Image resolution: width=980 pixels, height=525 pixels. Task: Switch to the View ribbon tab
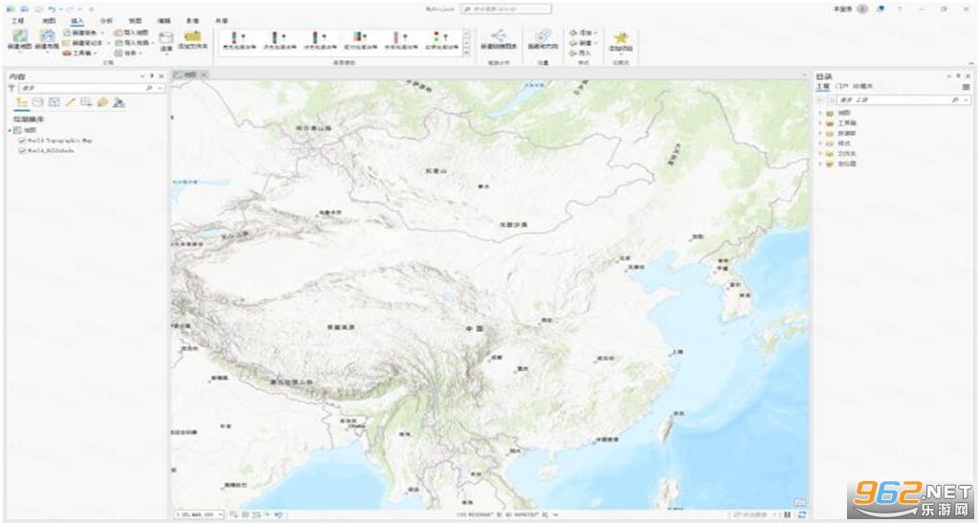[135, 21]
